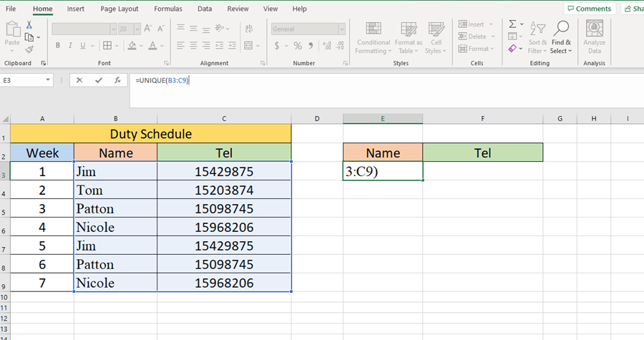Click the Cut scissors icon
Image resolution: width=644 pixels, height=340 pixels.
pos(29,25)
